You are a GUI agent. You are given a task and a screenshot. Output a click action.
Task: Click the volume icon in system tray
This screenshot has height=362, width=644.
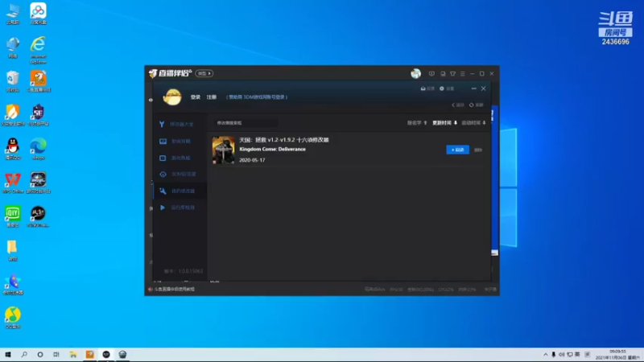tap(561, 355)
